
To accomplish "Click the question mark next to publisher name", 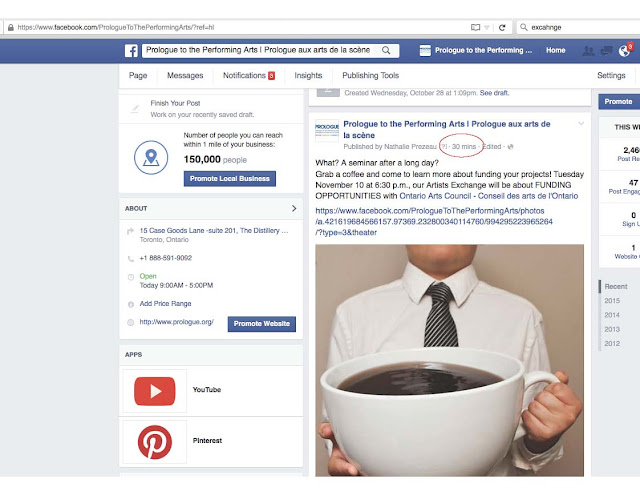I will pyautogui.click(x=444, y=147).
